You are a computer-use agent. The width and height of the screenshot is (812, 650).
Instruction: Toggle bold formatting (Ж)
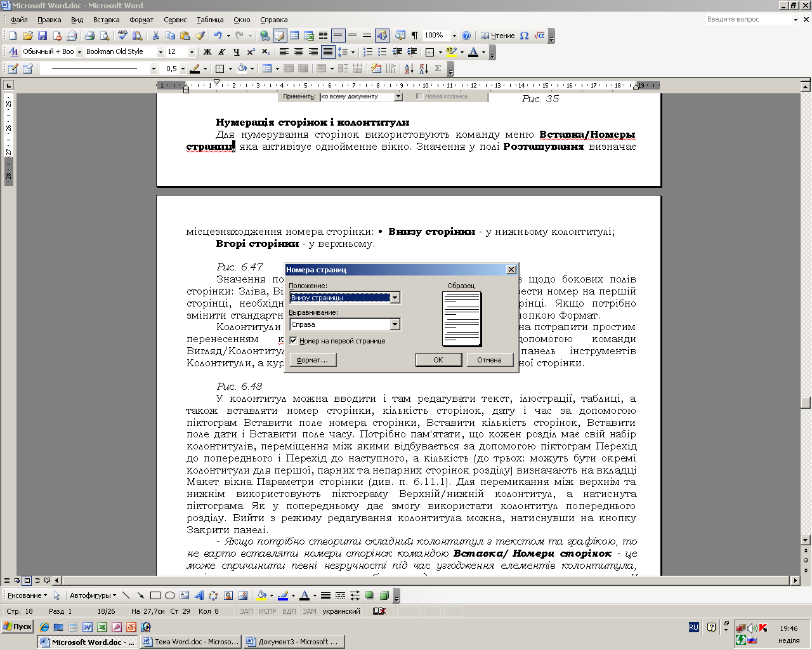tap(207, 52)
